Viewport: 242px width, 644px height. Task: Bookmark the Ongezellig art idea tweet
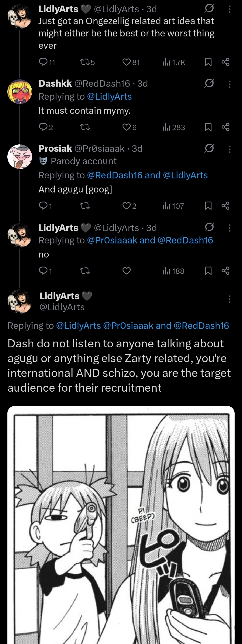tap(208, 62)
